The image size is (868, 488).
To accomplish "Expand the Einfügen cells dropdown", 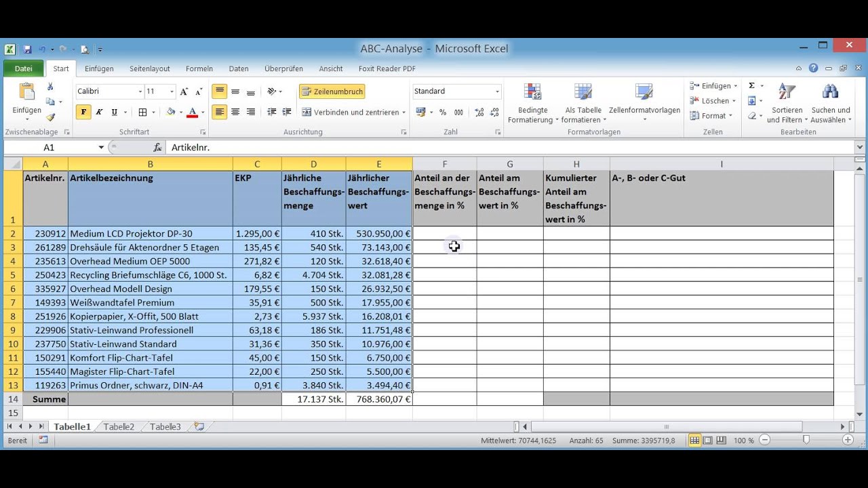I will [x=736, y=86].
